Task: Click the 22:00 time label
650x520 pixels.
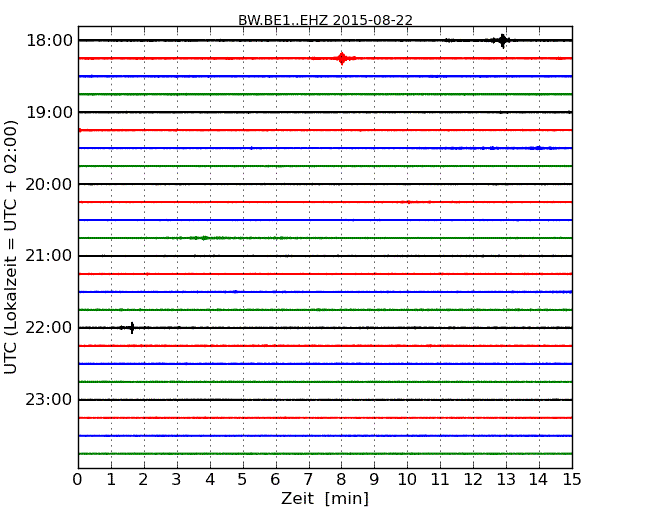Action: [x=49, y=328]
